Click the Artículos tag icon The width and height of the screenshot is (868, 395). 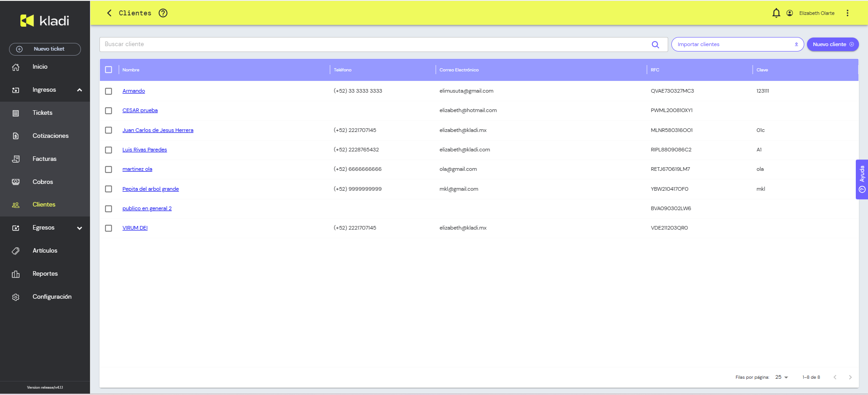click(16, 251)
